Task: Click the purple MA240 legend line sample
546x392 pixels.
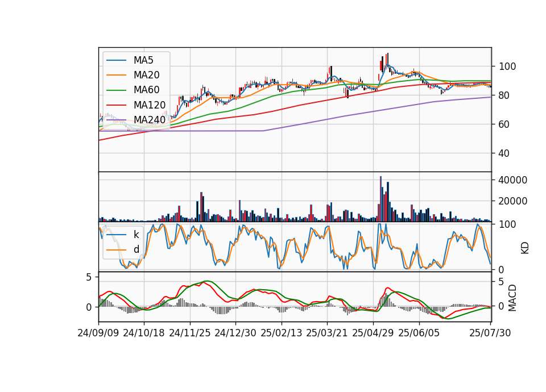Action: coord(116,120)
